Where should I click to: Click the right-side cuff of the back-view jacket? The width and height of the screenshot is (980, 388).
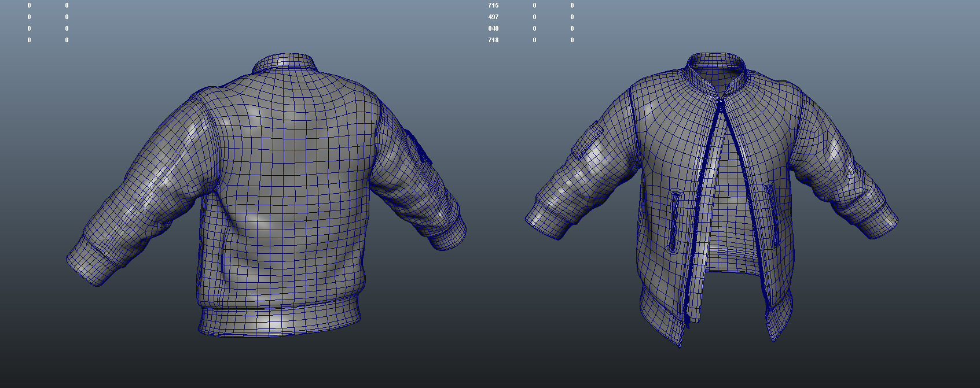449,234
